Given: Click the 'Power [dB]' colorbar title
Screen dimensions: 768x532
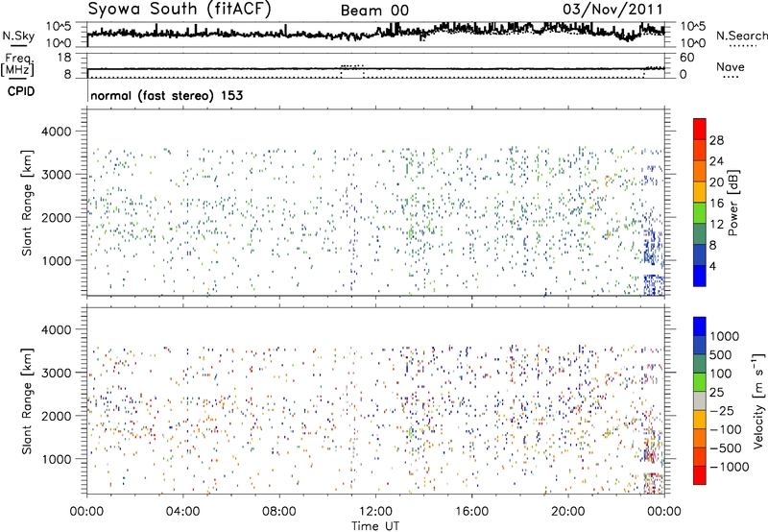Looking at the screenshot, I should point(732,203).
